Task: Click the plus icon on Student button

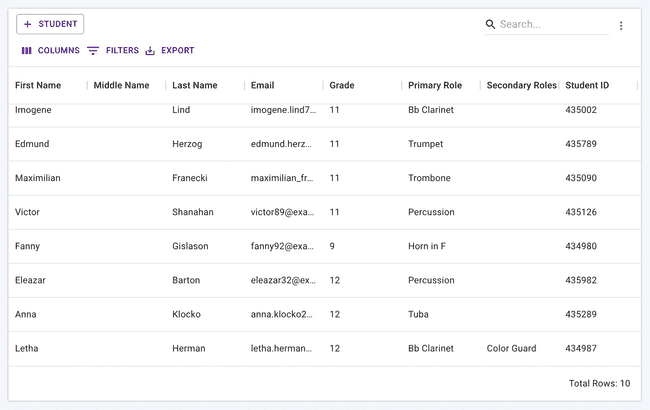Action: tap(28, 24)
